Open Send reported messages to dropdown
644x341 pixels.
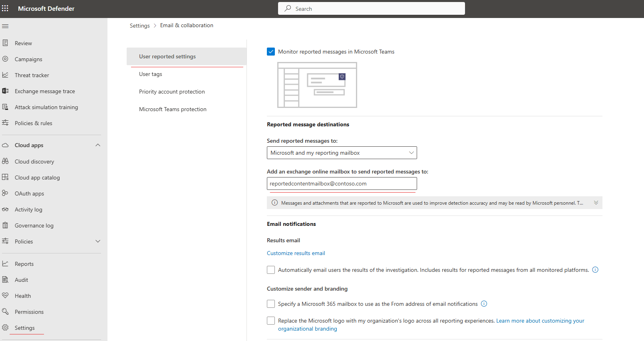coord(342,153)
